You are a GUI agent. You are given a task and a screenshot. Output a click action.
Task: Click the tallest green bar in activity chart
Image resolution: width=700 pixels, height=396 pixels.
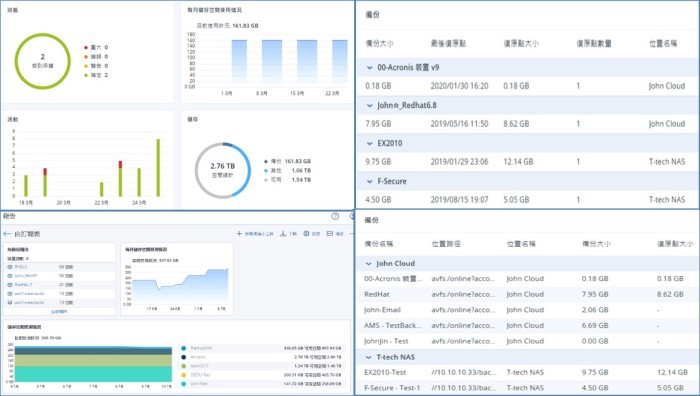(158, 168)
